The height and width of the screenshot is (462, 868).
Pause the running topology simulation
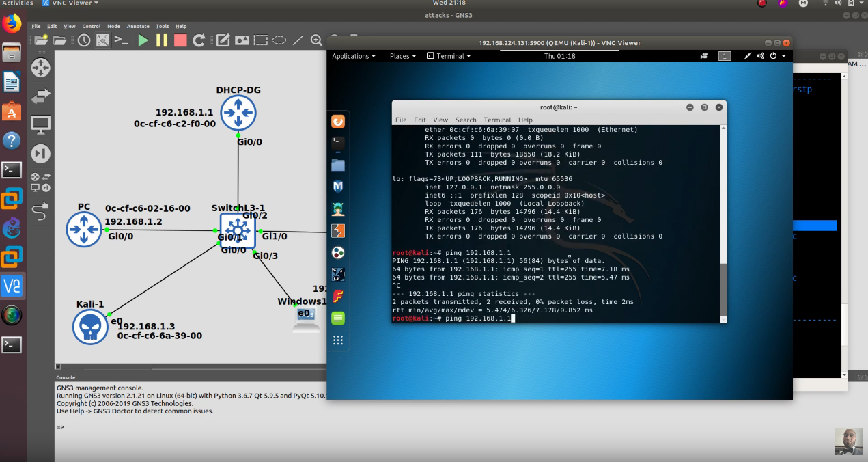[162, 40]
